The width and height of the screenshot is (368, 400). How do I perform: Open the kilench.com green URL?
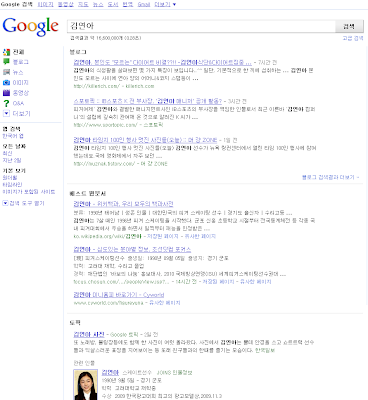96,86
